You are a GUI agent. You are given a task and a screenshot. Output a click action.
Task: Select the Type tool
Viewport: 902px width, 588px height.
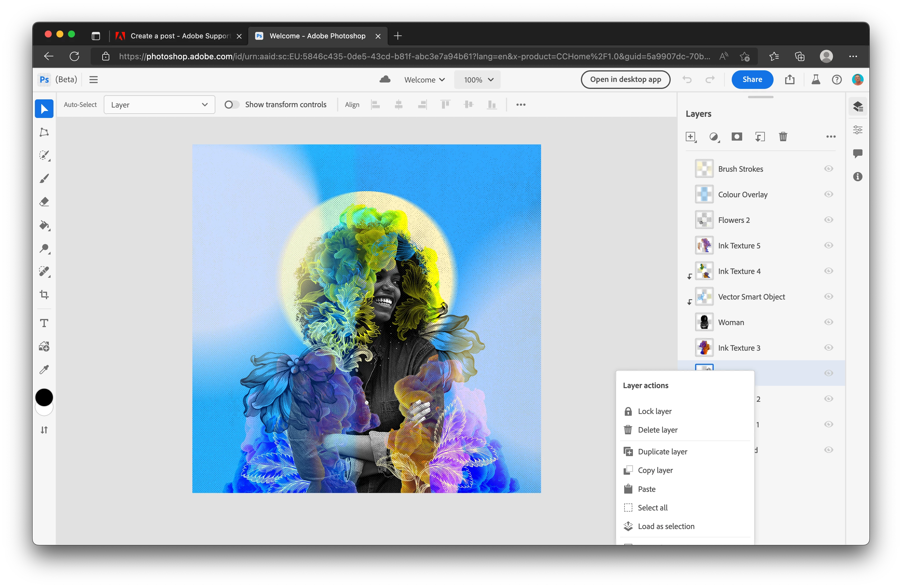pyautogui.click(x=44, y=323)
